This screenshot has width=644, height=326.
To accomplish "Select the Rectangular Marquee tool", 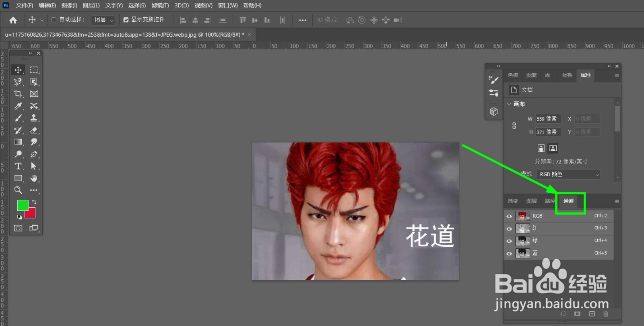I will 34,70.
